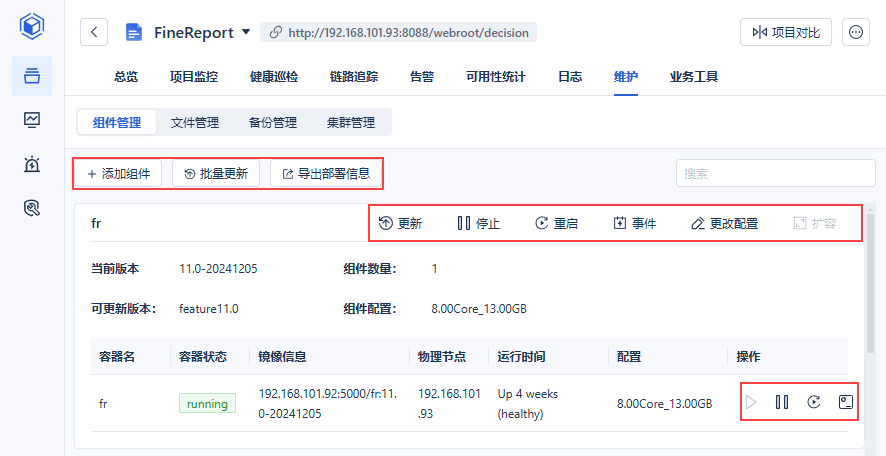This screenshot has width=886, height=456.
Task: Click the 运行时间 column header
Action: click(521, 357)
